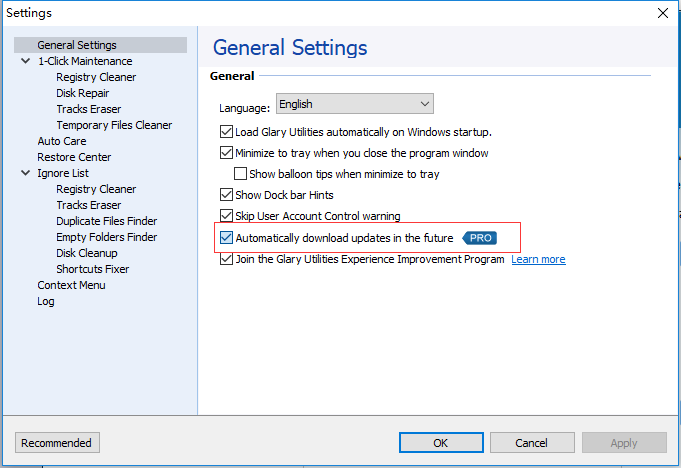The image size is (681, 468).
Task: Collapse the 1-Click Maintenance tree node
Action: pyautogui.click(x=24, y=61)
